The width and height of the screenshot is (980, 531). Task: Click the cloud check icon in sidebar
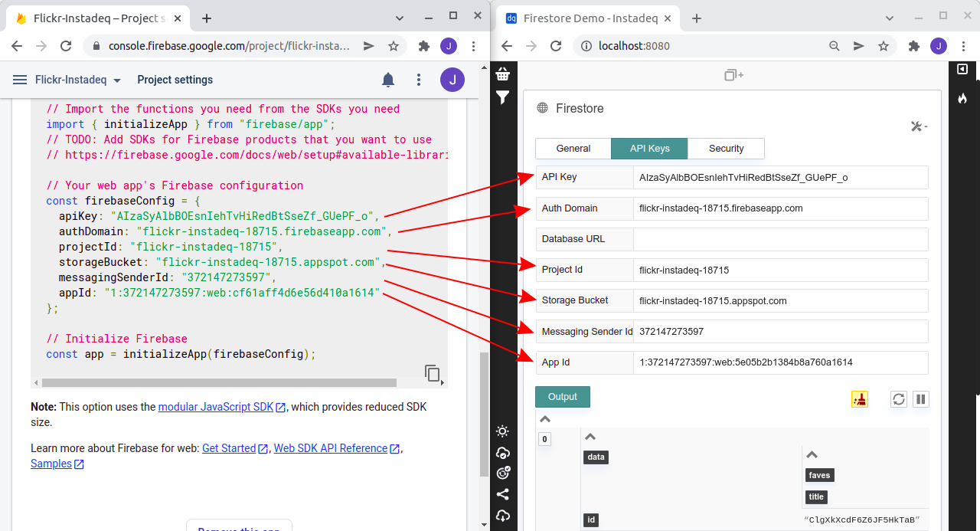(503, 453)
